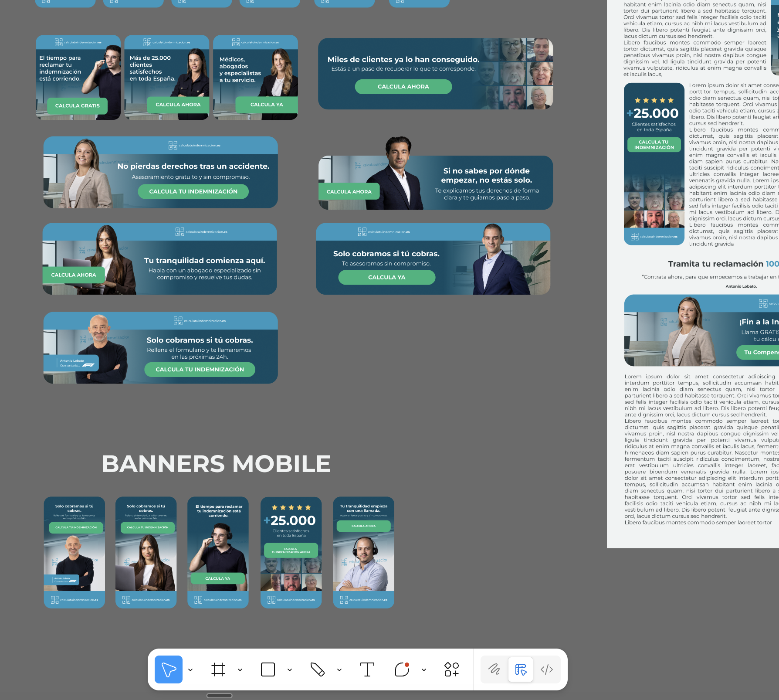The height and width of the screenshot is (700, 779).
Task: Click 'Tu Compens' button in article banner
Action: 758,353
